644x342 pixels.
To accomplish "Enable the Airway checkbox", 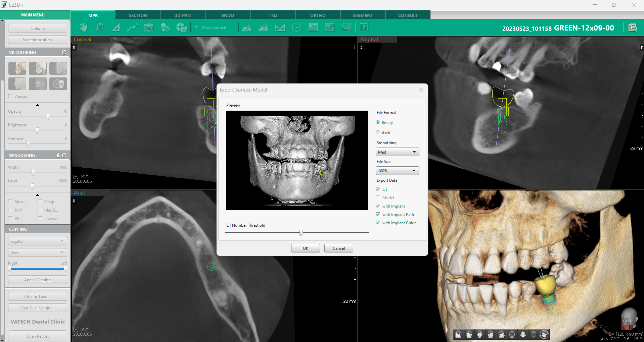I will pos(10,97).
